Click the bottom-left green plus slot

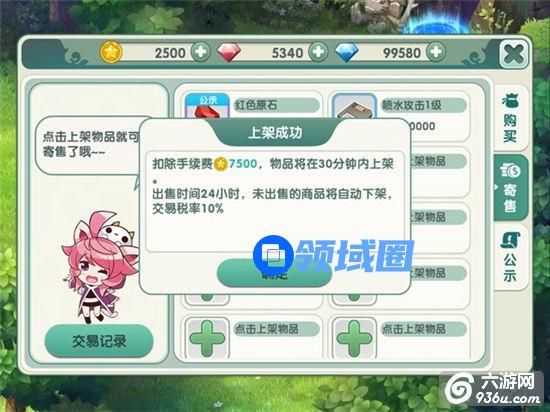207,338
